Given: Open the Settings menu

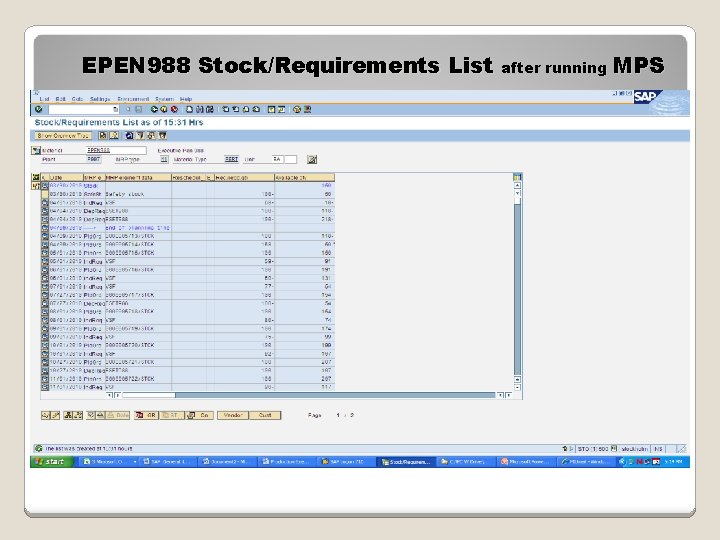Looking at the screenshot, I should pyautogui.click(x=100, y=99).
